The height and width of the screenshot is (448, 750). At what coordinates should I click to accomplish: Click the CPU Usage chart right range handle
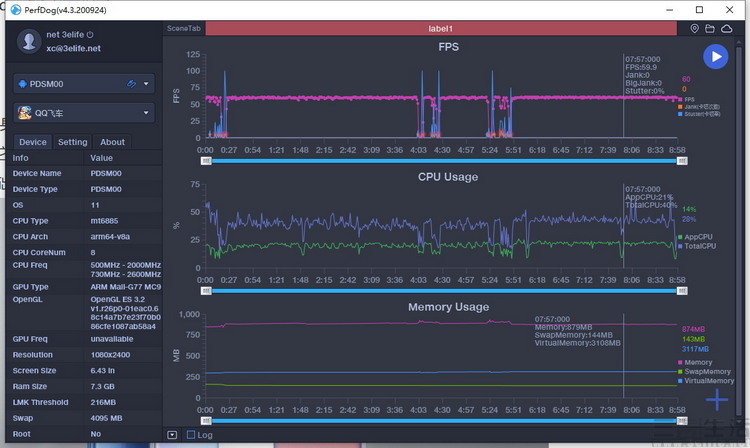pyautogui.click(x=682, y=291)
